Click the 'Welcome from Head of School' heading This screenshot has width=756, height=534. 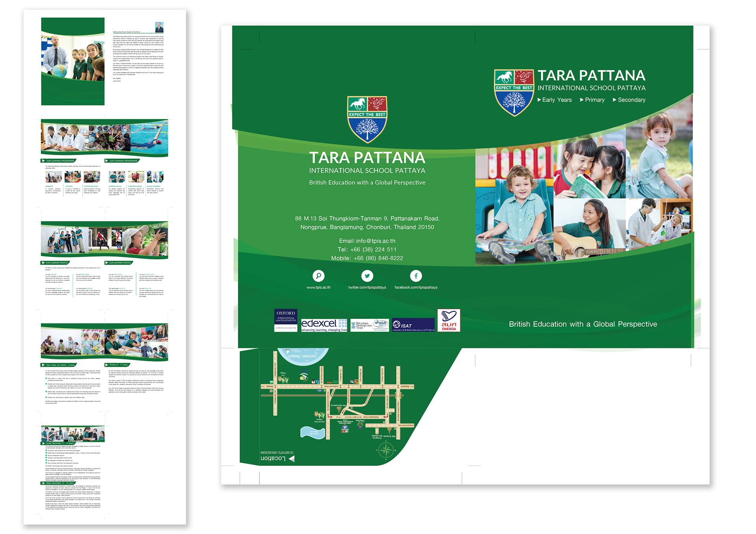[x=126, y=32]
